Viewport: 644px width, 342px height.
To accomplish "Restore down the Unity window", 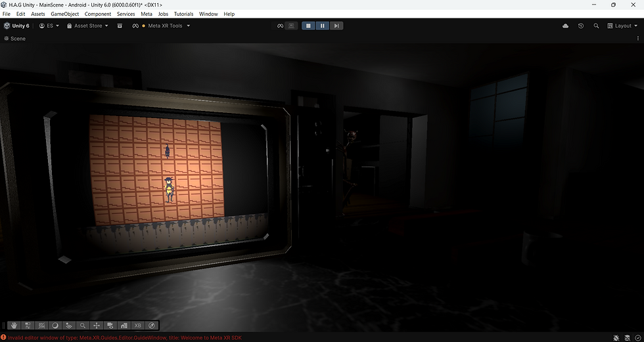I will 613,5.
